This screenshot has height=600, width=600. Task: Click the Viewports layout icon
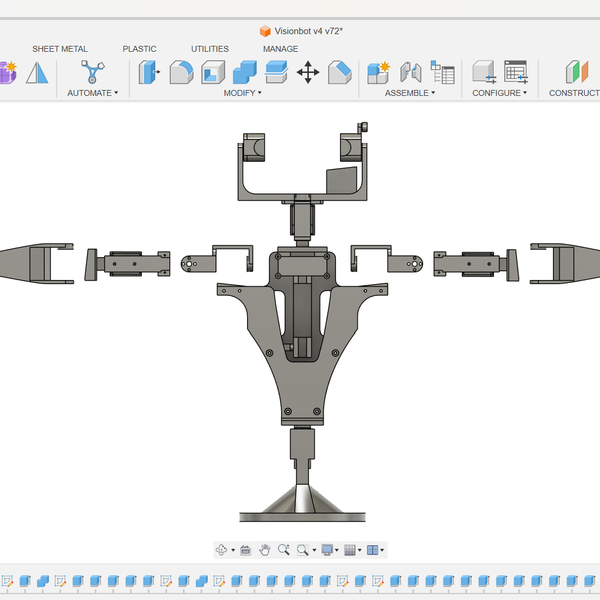pyautogui.click(x=372, y=550)
